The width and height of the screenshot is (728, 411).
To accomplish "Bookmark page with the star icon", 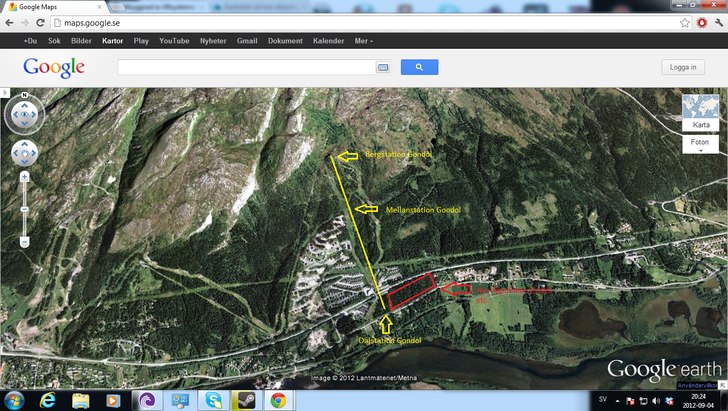I will [685, 22].
